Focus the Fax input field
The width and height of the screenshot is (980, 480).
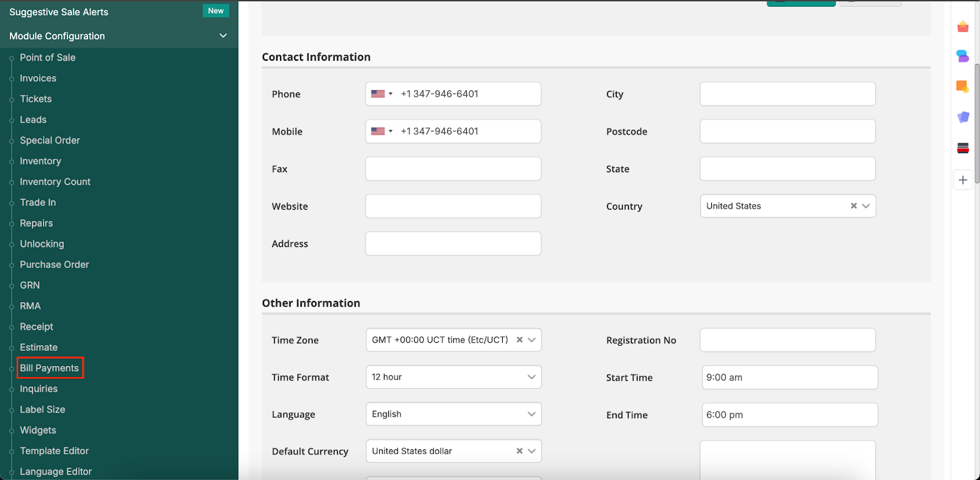[x=453, y=169]
